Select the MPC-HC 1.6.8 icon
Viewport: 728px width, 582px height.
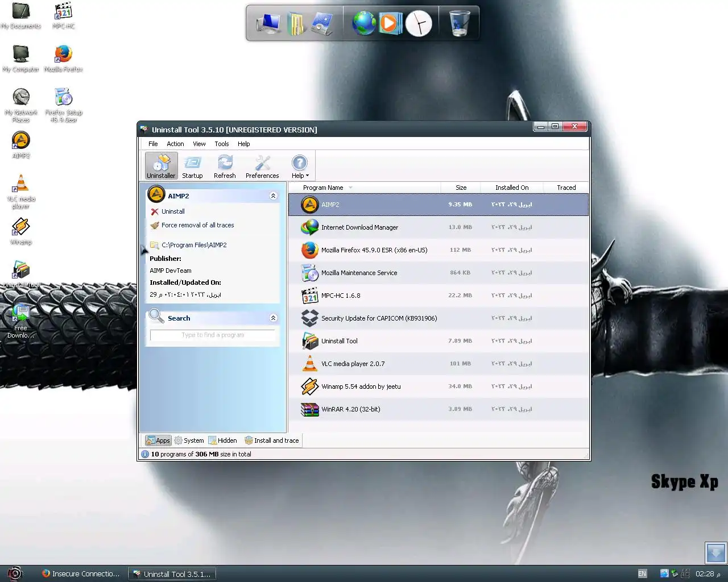point(310,296)
